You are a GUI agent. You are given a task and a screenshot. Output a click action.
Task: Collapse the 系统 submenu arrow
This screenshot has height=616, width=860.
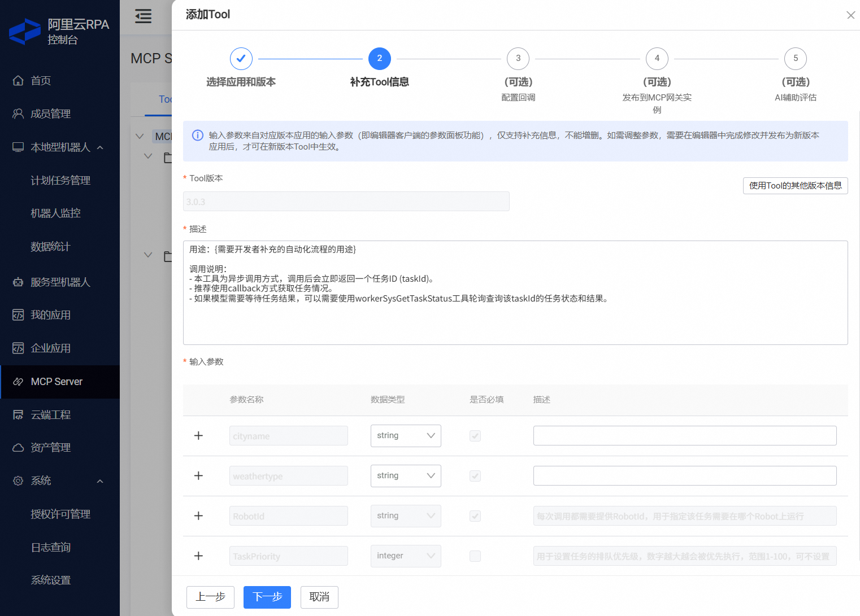(x=100, y=481)
